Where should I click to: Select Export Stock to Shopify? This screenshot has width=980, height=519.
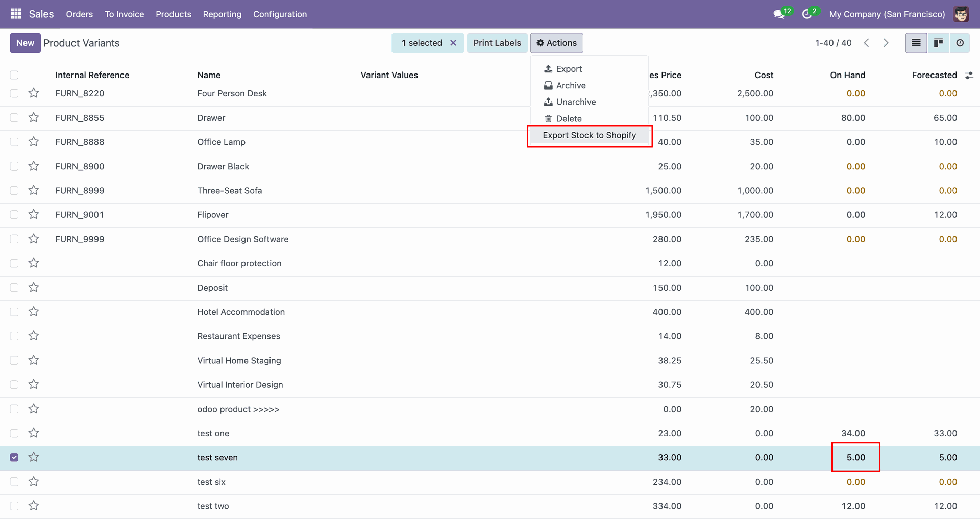[590, 135]
